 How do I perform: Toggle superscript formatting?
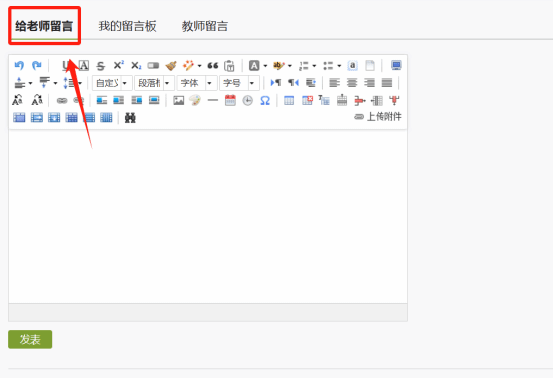(x=118, y=65)
